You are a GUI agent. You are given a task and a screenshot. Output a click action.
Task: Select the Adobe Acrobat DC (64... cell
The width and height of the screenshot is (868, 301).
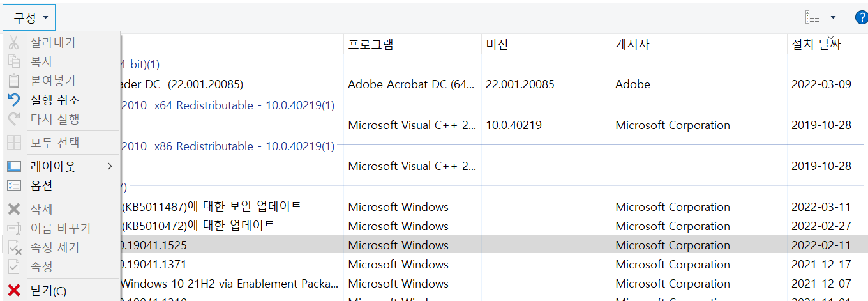(x=412, y=84)
